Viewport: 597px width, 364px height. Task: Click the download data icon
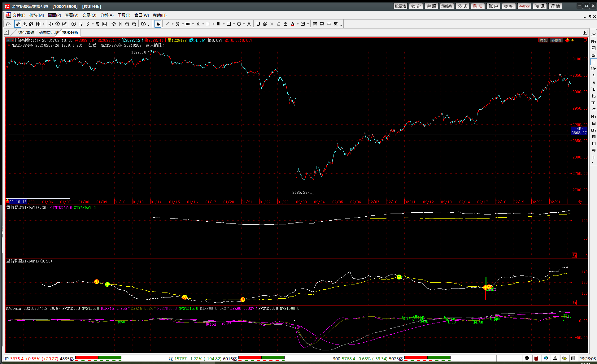point(24,24)
